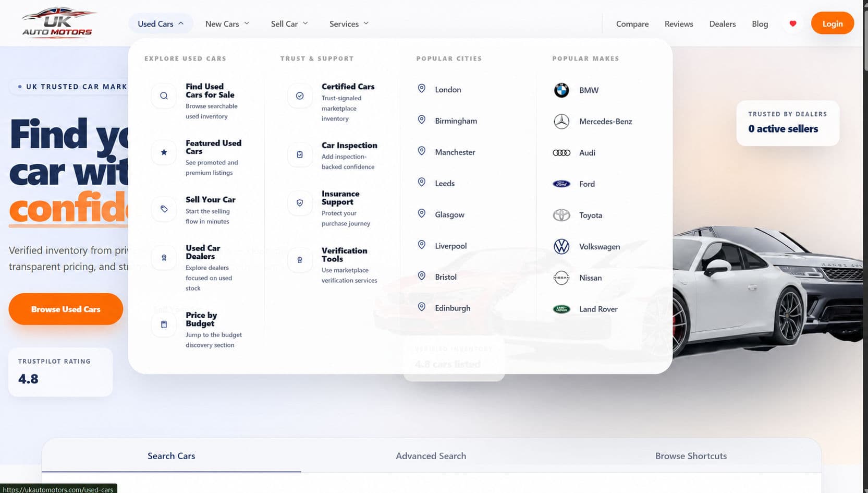This screenshot has width=868, height=493.
Task: Expand the Sell Car dropdown
Action: [289, 23]
